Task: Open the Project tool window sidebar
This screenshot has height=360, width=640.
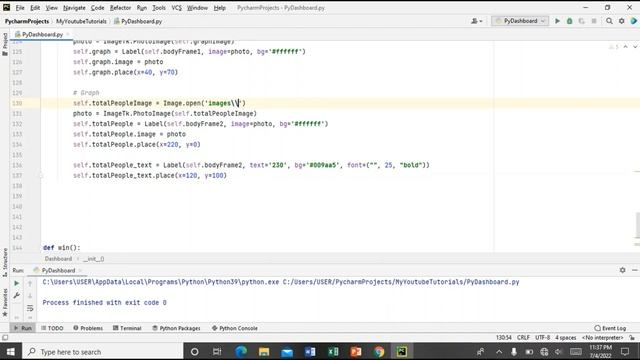Action: pos(5,44)
